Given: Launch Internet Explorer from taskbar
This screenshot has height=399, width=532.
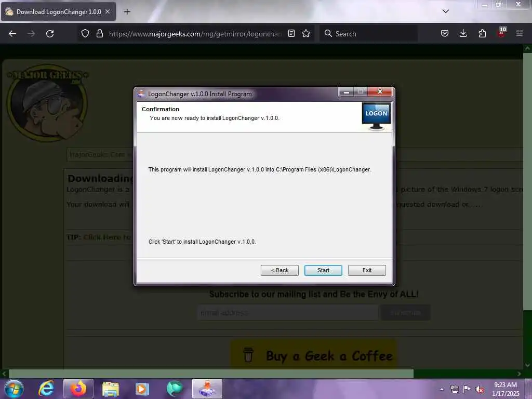Looking at the screenshot, I should click(46, 389).
